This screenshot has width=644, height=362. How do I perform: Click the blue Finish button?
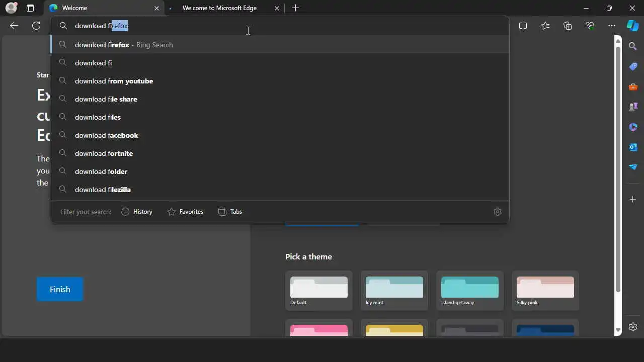[x=60, y=289]
